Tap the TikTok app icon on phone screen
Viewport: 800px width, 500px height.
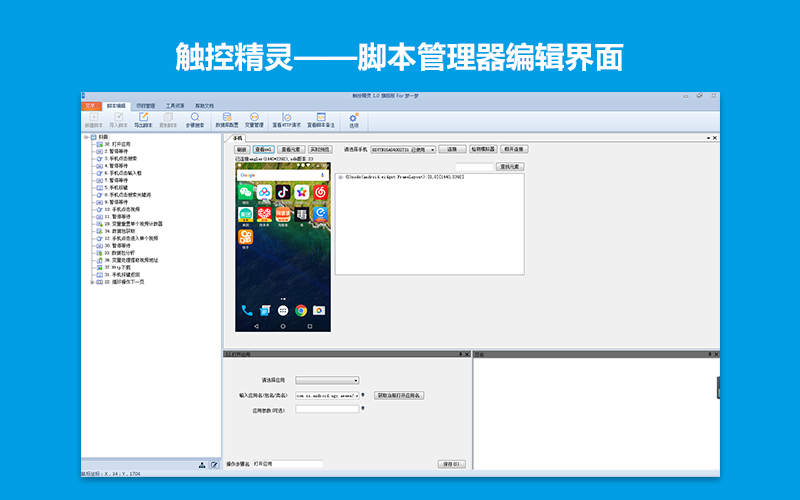point(282,191)
